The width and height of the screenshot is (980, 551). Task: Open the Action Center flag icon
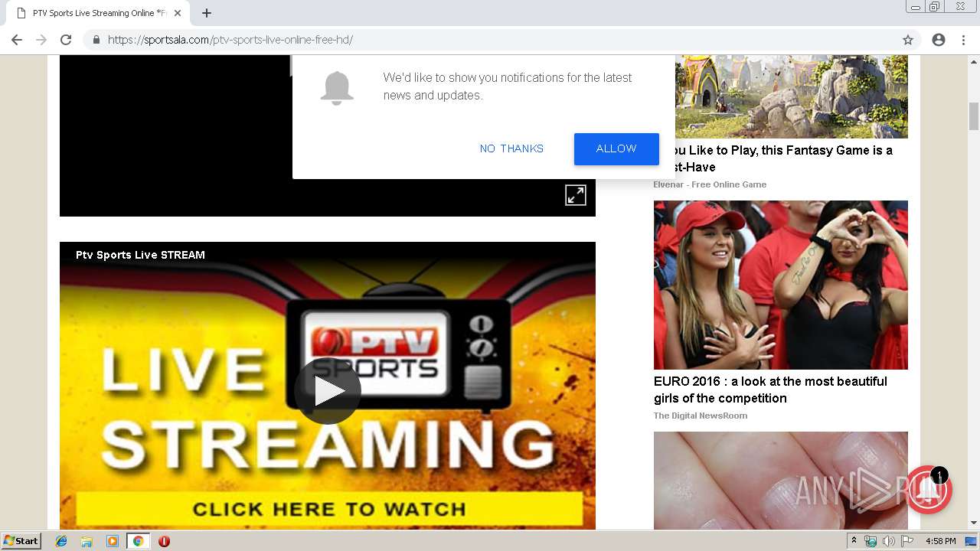907,541
